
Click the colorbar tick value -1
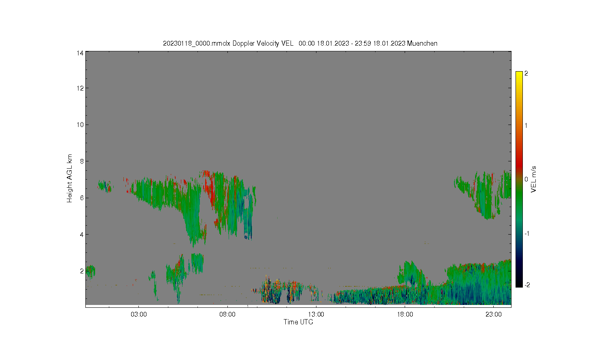526,234
